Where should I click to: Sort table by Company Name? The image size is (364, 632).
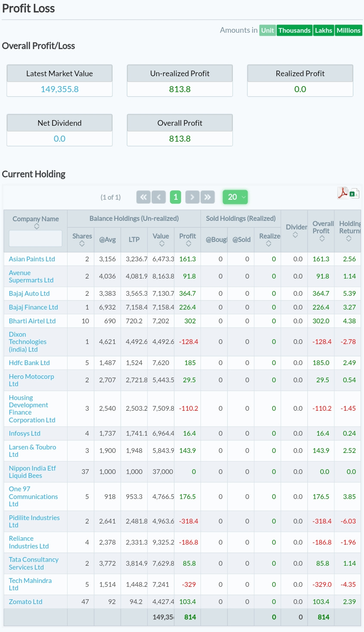(x=37, y=226)
